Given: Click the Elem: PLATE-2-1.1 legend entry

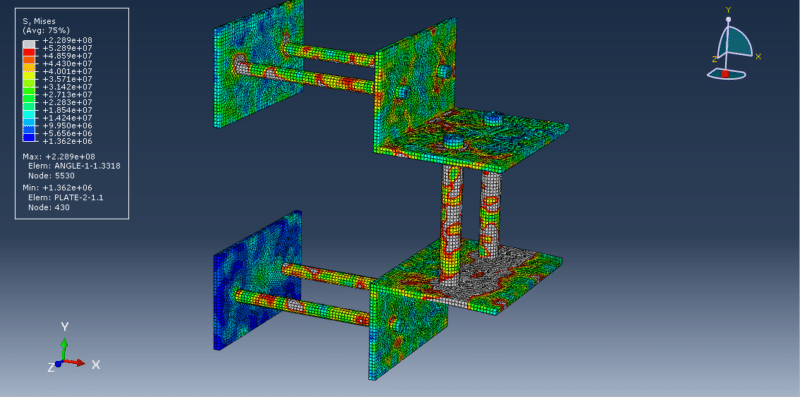Looking at the screenshot, I should click(65, 198).
